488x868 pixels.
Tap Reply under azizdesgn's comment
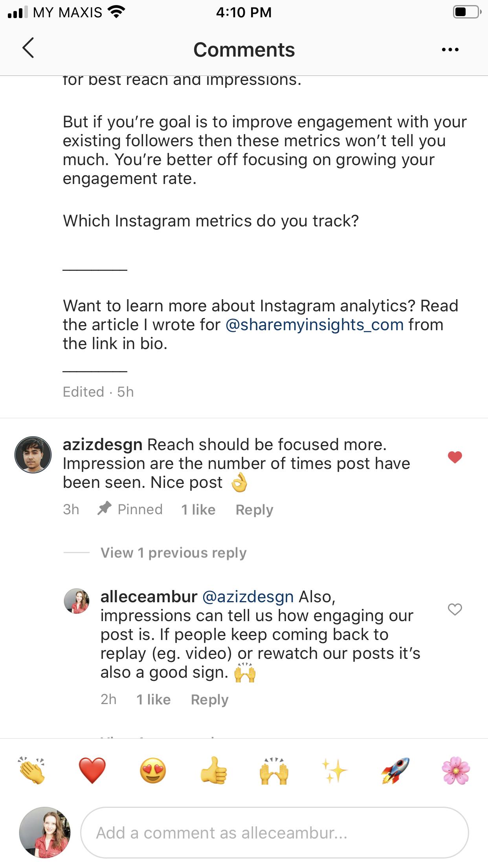click(x=255, y=509)
